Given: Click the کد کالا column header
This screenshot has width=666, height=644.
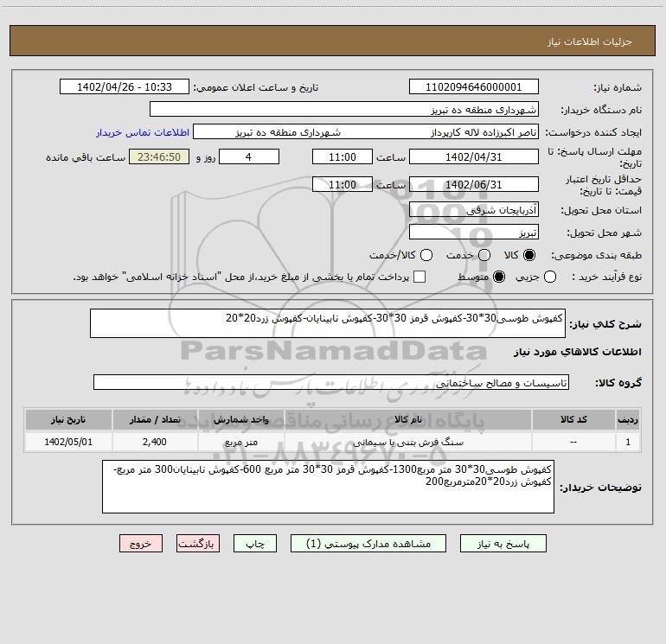Looking at the screenshot, I should 573,419.
